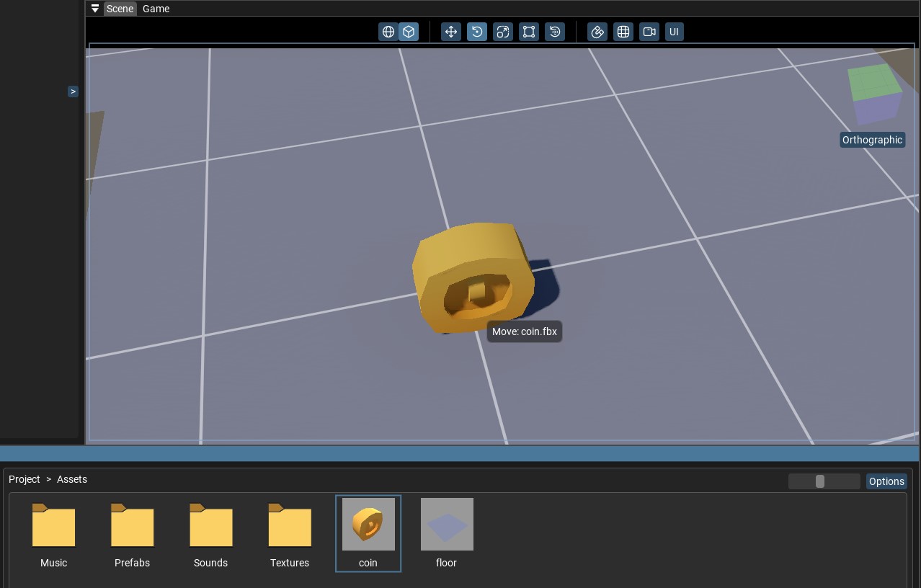921x588 pixels.
Task: Select the Rotate tool
Action: point(477,32)
